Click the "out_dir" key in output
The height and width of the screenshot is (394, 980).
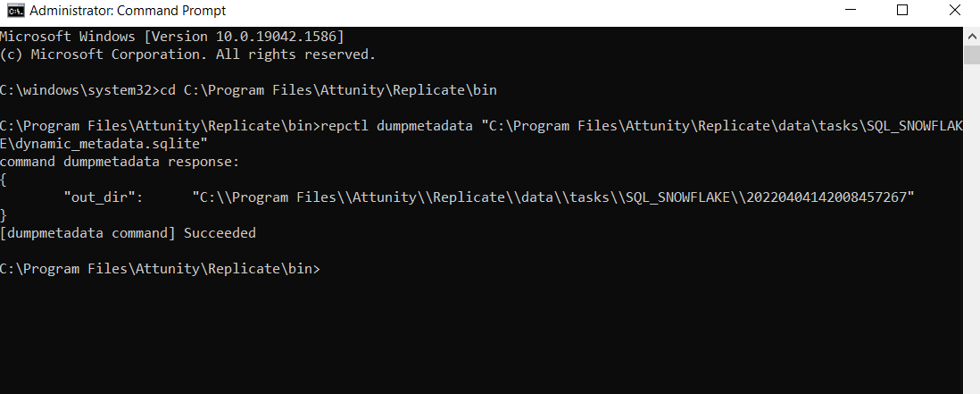[x=104, y=197]
